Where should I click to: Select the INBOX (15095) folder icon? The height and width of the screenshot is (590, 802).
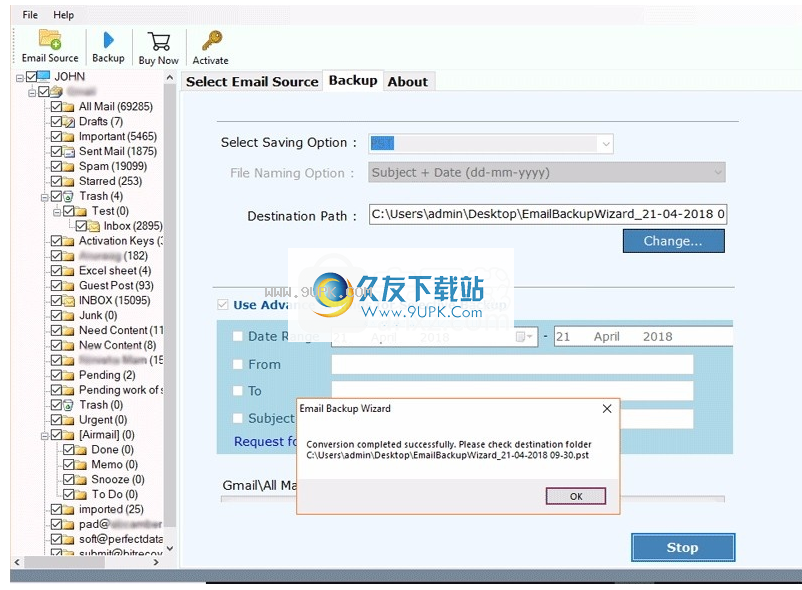(x=69, y=301)
